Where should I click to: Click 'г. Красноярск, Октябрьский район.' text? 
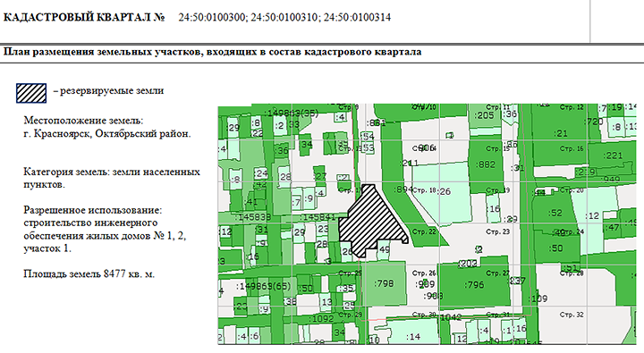click(107, 133)
